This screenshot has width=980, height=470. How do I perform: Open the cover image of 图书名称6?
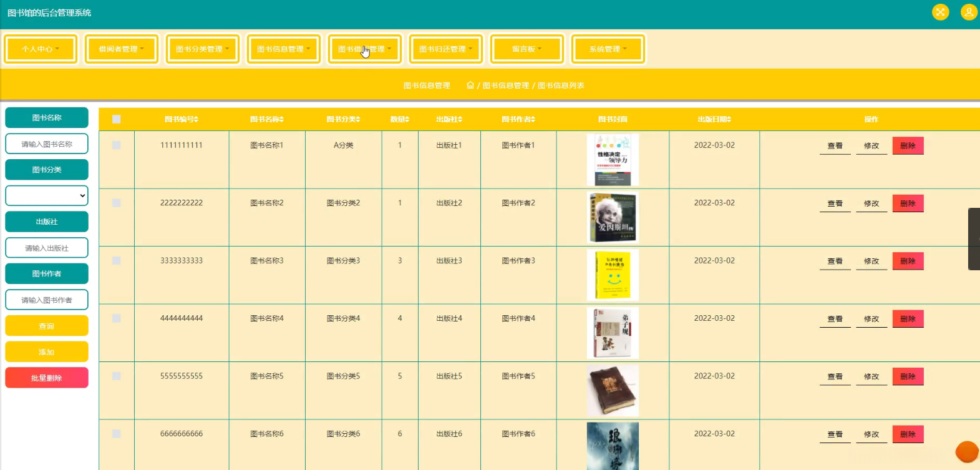[613, 446]
